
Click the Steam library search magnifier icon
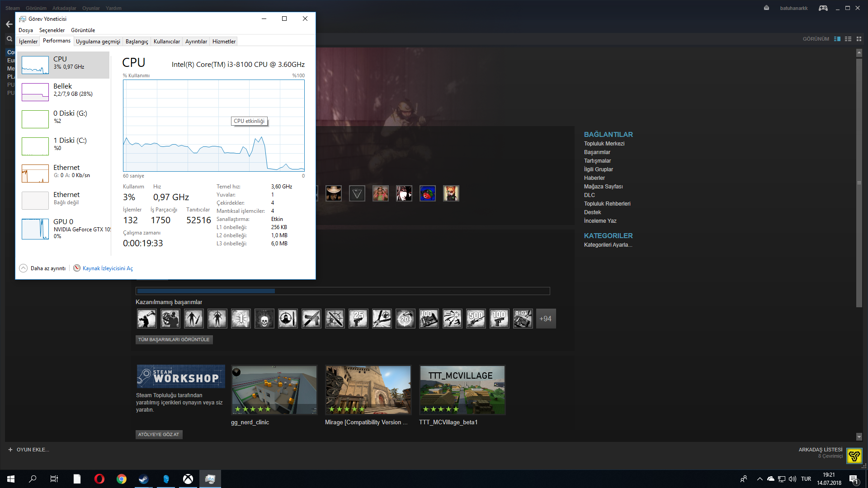tap(9, 39)
